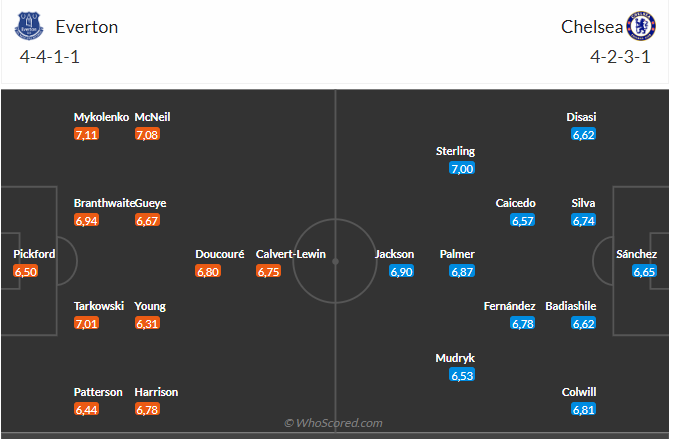This screenshot has width=673, height=439.
Task: Click the Chelsea club crest
Action: pos(641,26)
